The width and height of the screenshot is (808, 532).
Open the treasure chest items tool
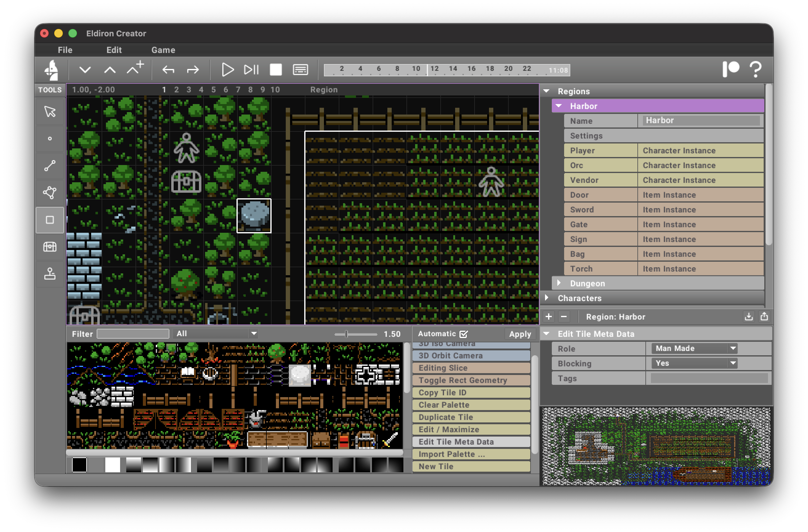click(50, 247)
